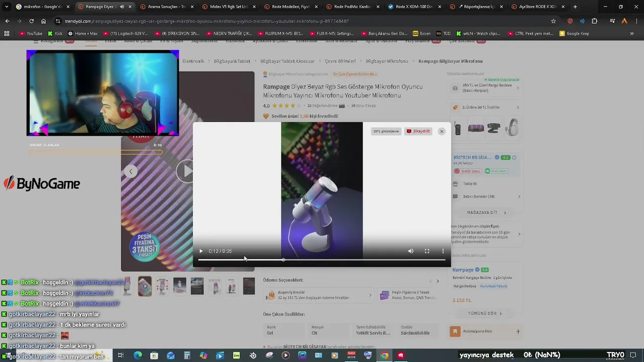
Task: Seek the video using the progress bar
Action: coord(321,260)
